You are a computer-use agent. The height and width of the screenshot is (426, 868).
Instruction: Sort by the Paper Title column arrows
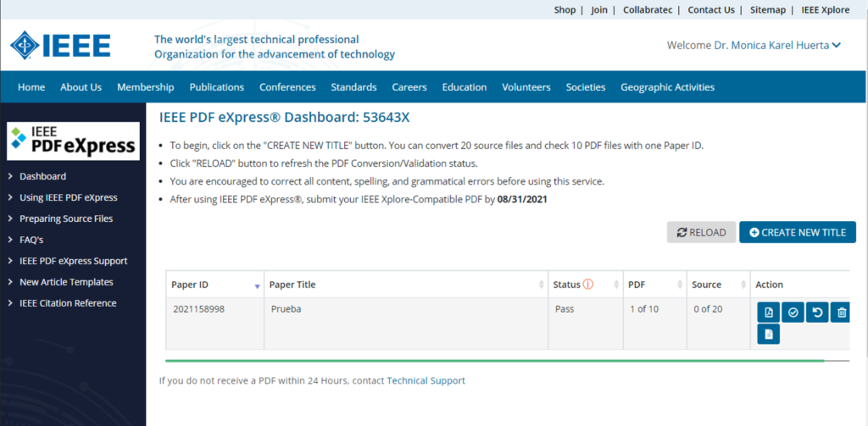542,285
